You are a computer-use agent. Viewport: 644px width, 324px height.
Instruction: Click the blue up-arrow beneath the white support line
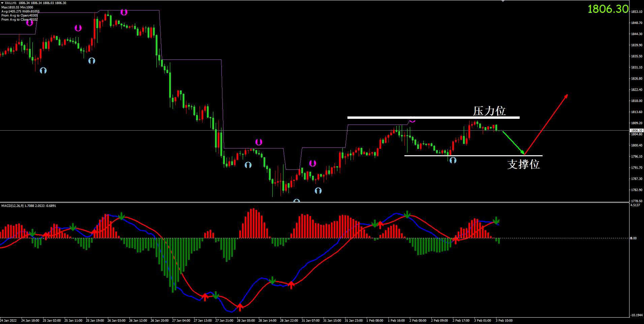pyautogui.click(x=453, y=160)
